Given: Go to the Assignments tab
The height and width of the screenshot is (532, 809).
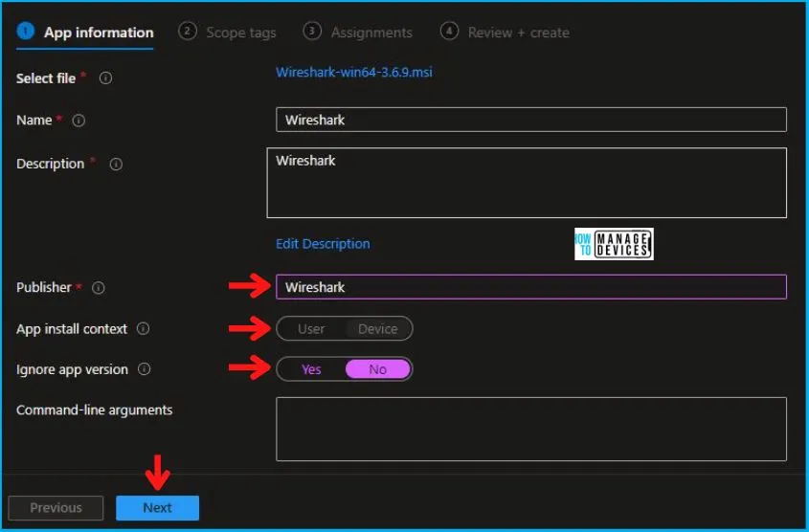Looking at the screenshot, I should [x=358, y=33].
